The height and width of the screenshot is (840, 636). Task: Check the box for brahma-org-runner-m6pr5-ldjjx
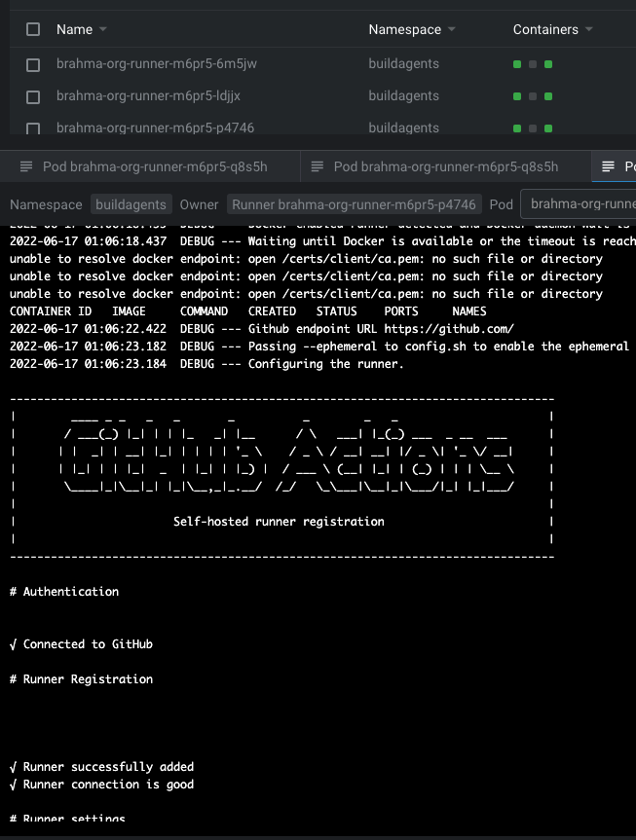click(x=33, y=97)
